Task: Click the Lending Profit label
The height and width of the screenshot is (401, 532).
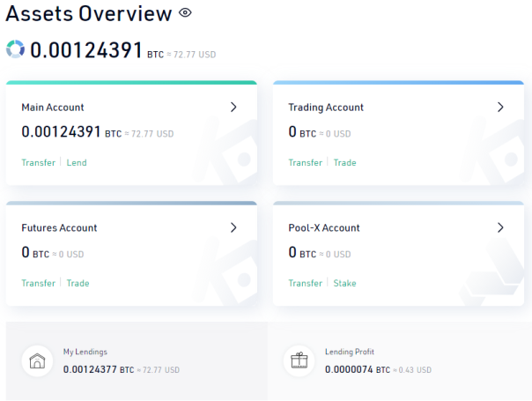Action: coord(350,352)
